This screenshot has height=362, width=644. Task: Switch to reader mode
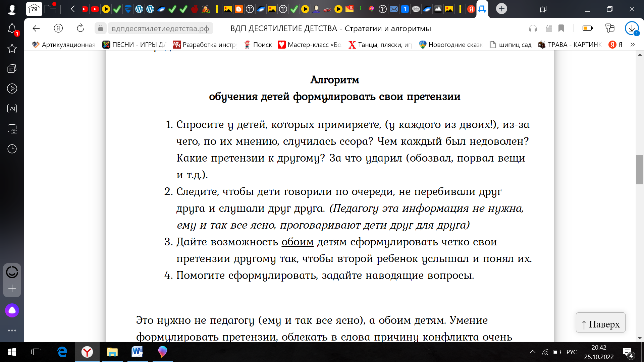pyautogui.click(x=549, y=28)
